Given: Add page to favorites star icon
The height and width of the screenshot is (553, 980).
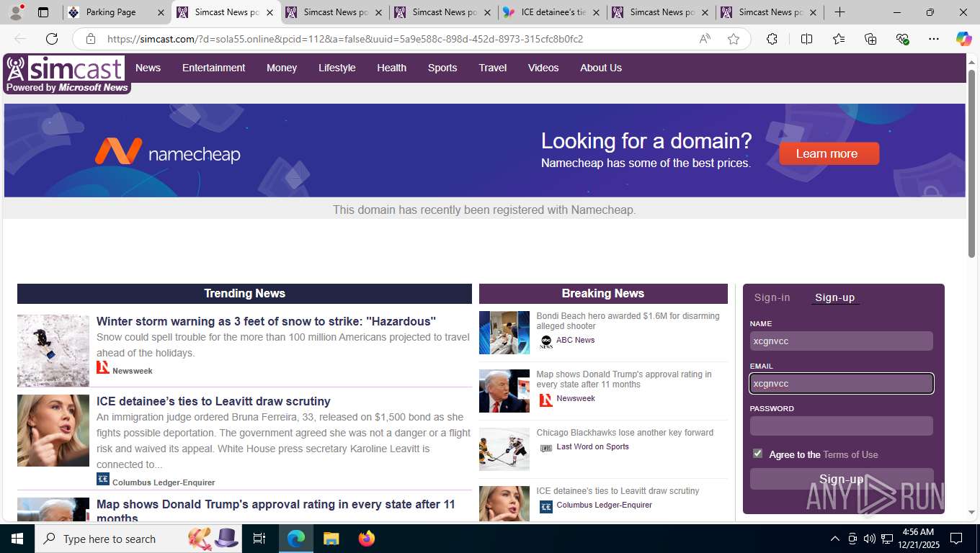Looking at the screenshot, I should [734, 39].
